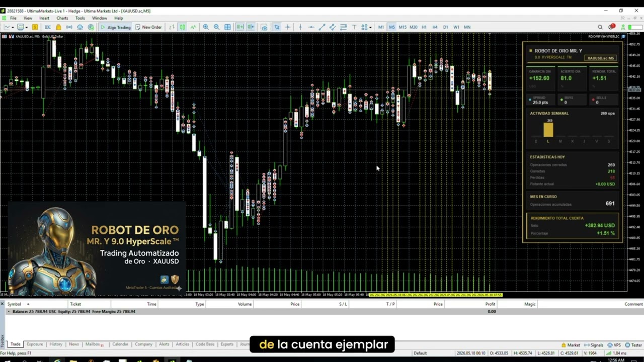Screen dimensions: 644x362
Task: Open the Charts menu
Action: click(62, 18)
